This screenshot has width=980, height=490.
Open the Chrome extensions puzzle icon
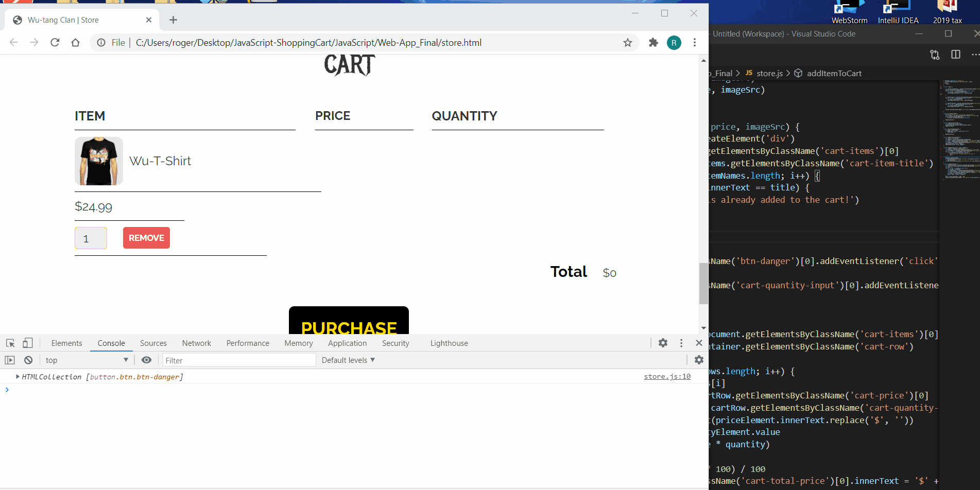click(653, 43)
